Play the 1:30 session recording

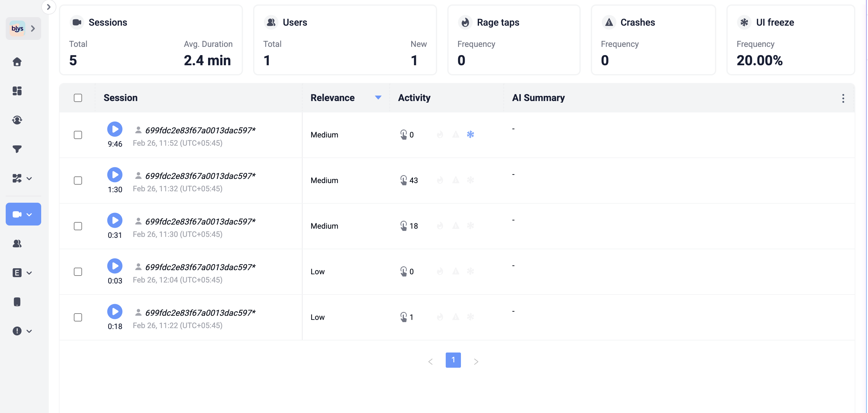115,175
